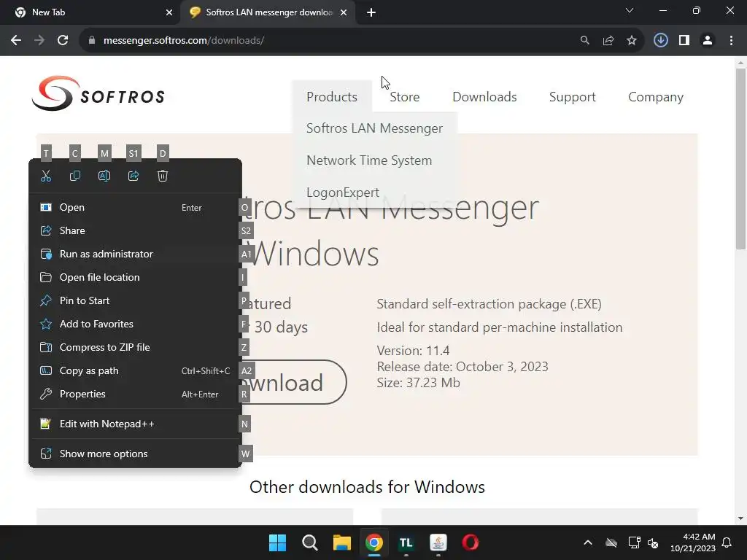Choose Share entry in context menu
The height and width of the screenshot is (560, 747).
135,231
